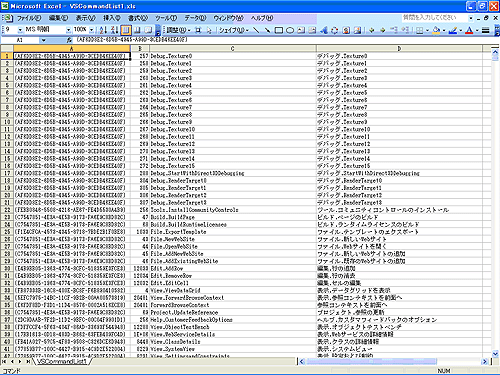Insert WordArt from the drawing toolbar

point(323,30)
